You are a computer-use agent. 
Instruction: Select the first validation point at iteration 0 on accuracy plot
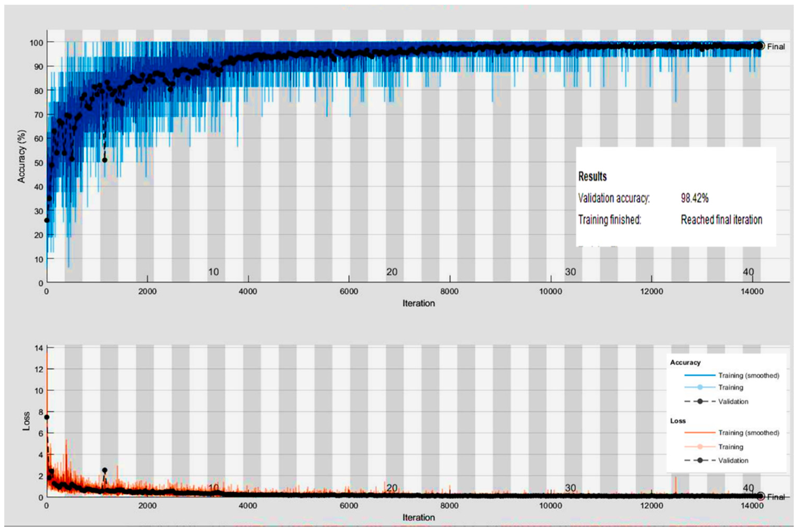pos(47,220)
